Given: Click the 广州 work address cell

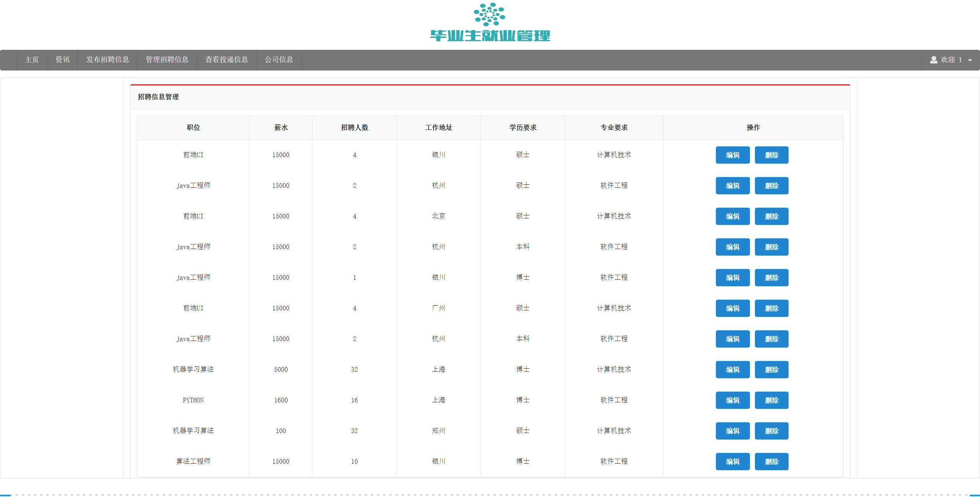Looking at the screenshot, I should [439, 308].
